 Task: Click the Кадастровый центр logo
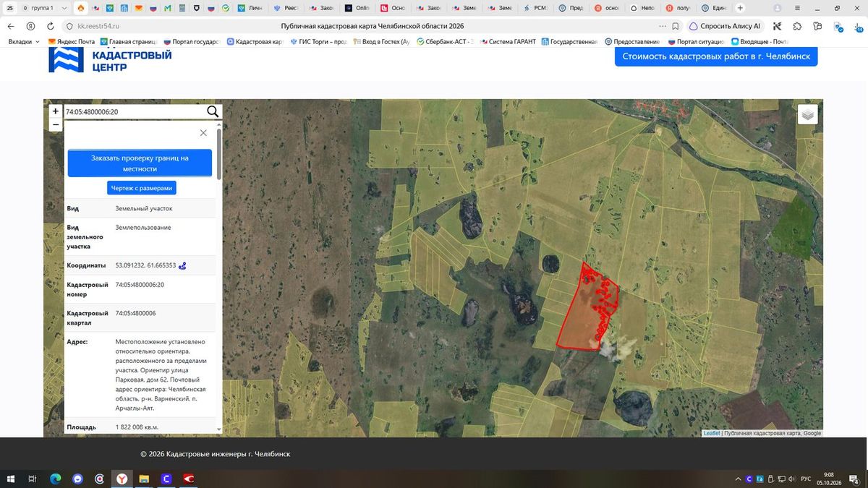point(110,59)
